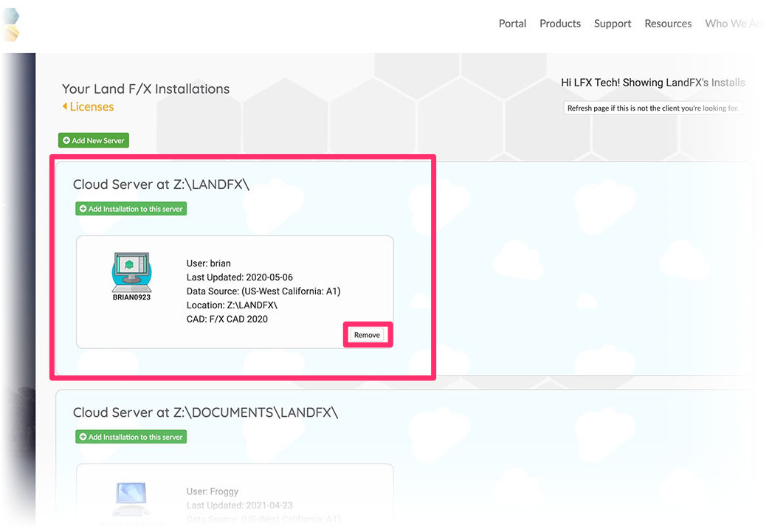The height and width of the screenshot is (532, 772).
Task: Click the BRIAN0923 computer icon
Action: coord(131,272)
